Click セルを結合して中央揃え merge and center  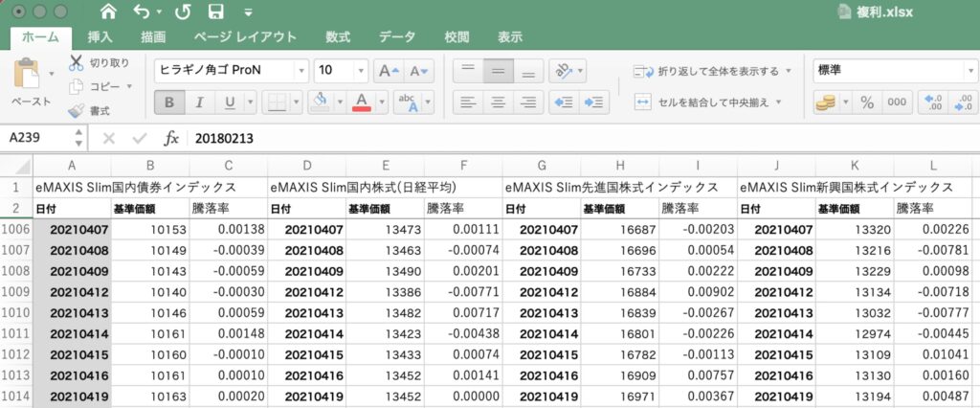[702, 102]
